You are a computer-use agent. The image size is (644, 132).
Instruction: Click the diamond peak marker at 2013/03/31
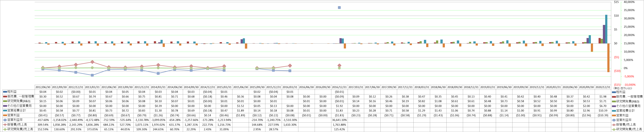pyautogui.click(x=92, y=62)
